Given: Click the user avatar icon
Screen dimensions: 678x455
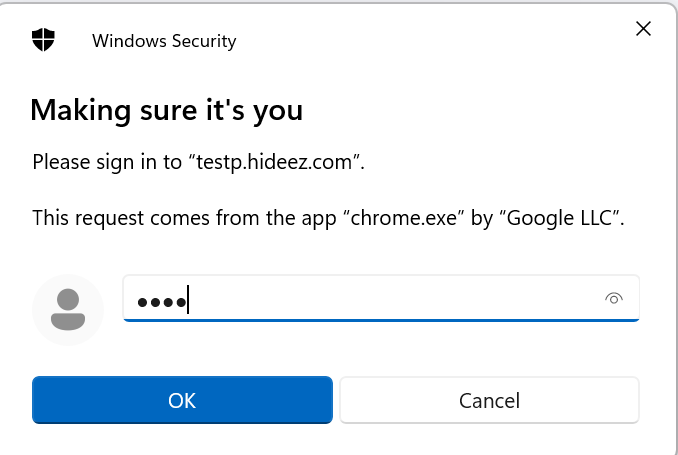Looking at the screenshot, I should (x=68, y=310).
